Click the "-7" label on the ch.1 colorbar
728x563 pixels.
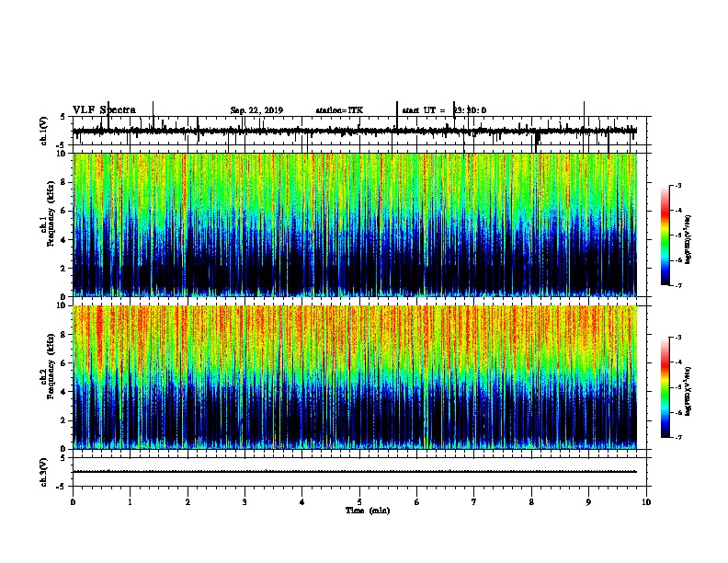[x=677, y=285]
